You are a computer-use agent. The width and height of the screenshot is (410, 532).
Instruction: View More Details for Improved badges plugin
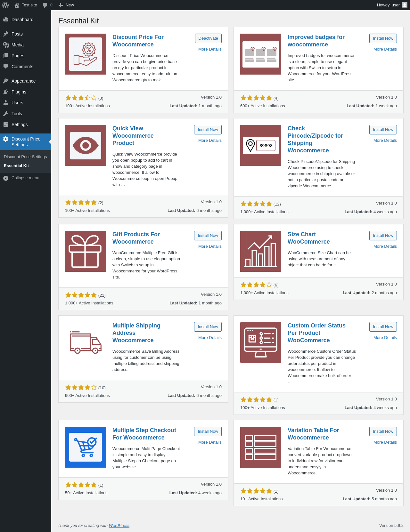(x=385, y=49)
